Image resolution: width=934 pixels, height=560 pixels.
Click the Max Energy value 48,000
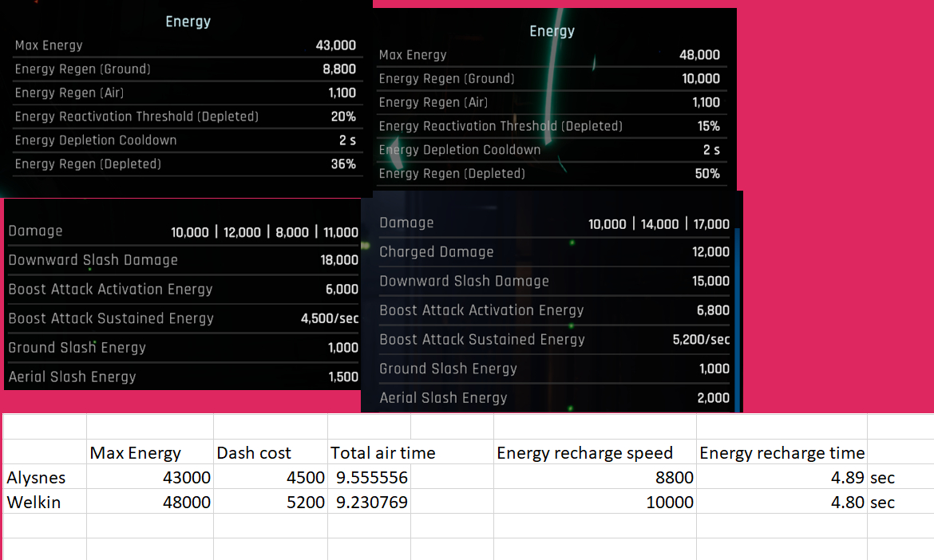pos(699,55)
